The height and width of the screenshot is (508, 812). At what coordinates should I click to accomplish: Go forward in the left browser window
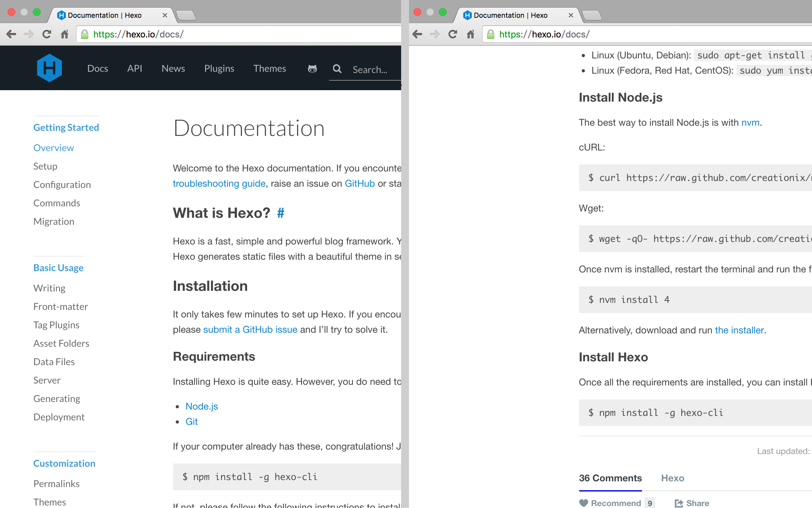click(x=29, y=34)
